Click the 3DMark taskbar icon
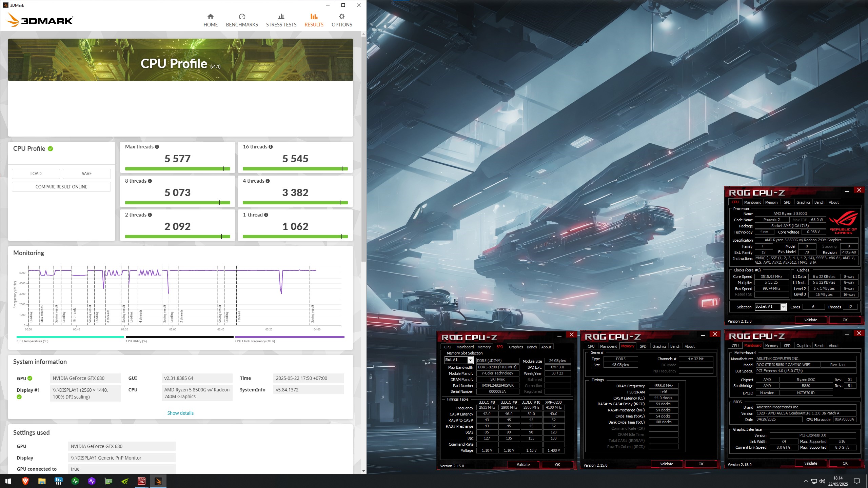Image resolution: width=868 pixels, height=488 pixels. [158, 481]
